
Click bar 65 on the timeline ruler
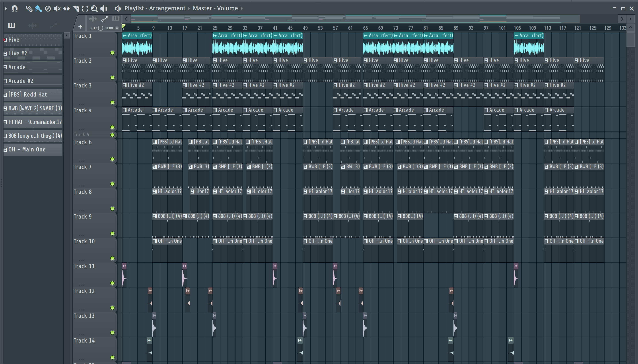(365, 28)
